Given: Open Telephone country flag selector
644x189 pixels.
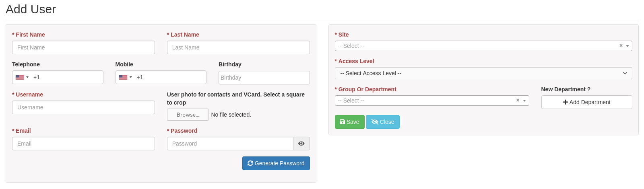Looking at the screenshot, I should (x=22, y=77).
